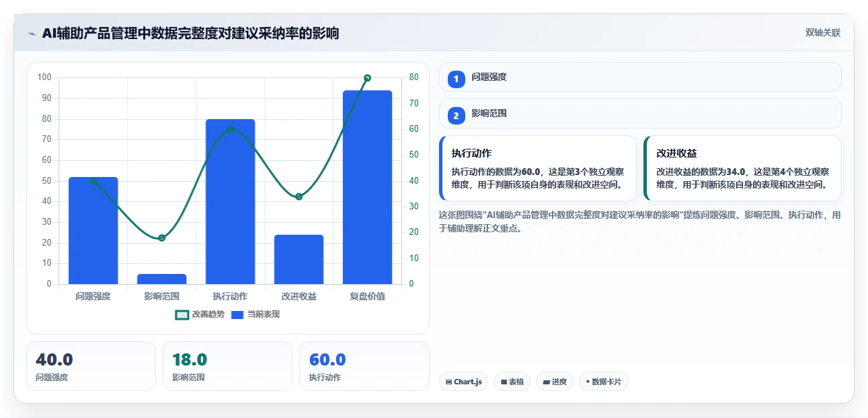Click the 改进收益 x-axis label
This screenshot has width=868, height=418.
click(299, 296)
